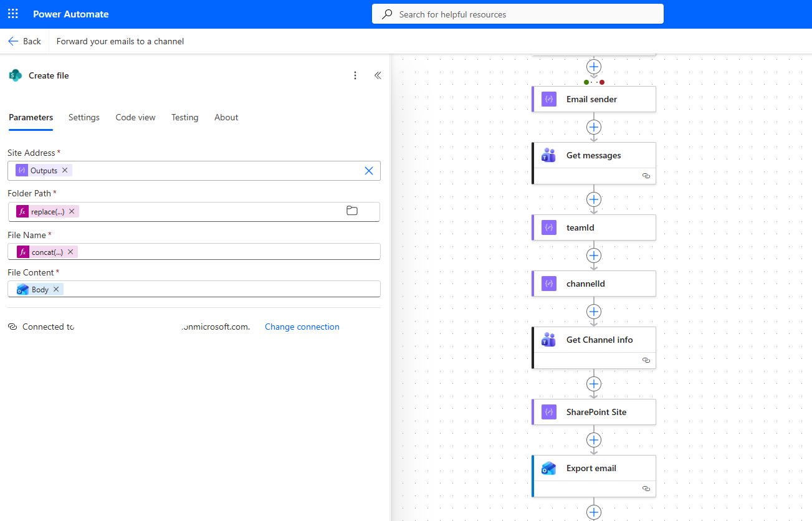Click the folder picker icon in Folder Path
The width and height of the screenshot is (812, 521).
pyautogui.click(x=352, y=211)
